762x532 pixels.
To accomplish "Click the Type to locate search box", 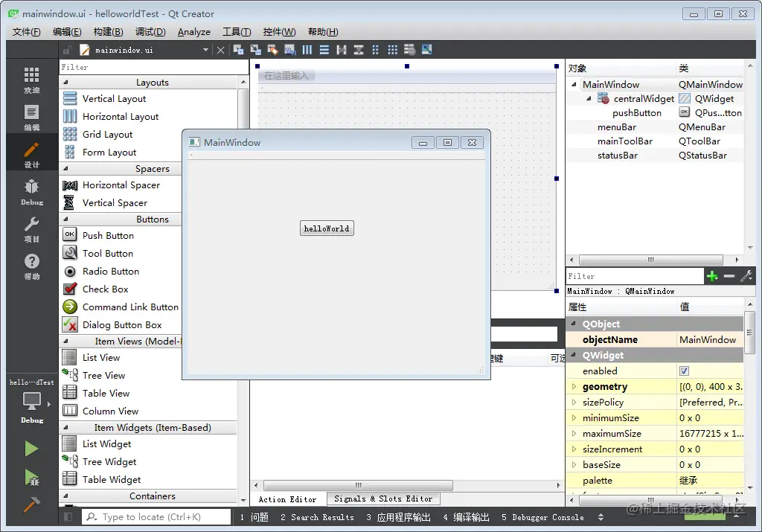I will 156,517.
